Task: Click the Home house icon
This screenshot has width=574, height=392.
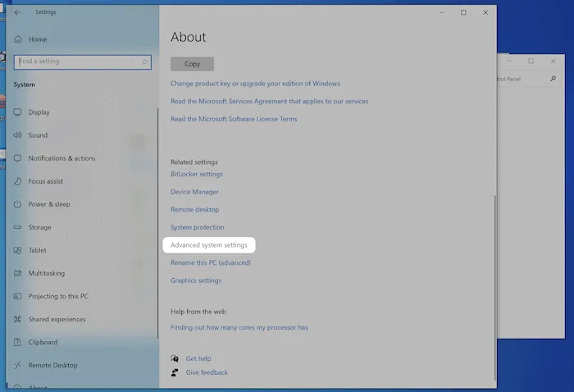Action: tap(18, 39)
